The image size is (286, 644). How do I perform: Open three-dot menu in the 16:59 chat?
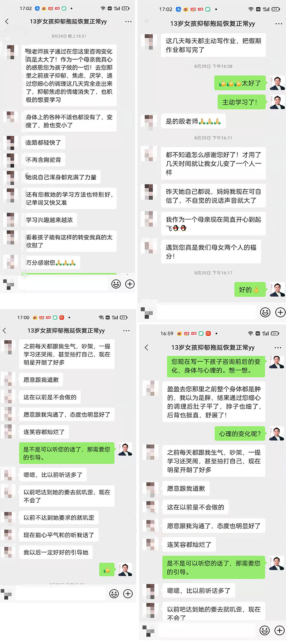pos(278,348)
